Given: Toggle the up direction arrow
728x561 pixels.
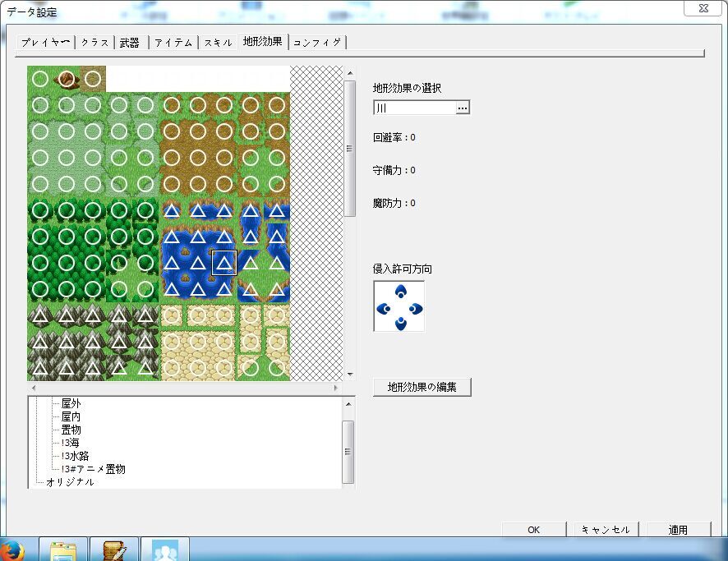Looking at the screenshot, I should [401, 292].
